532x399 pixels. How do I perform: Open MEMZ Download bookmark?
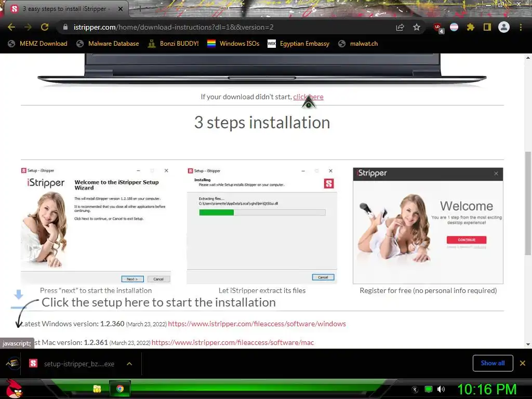(x=37, y=44)
